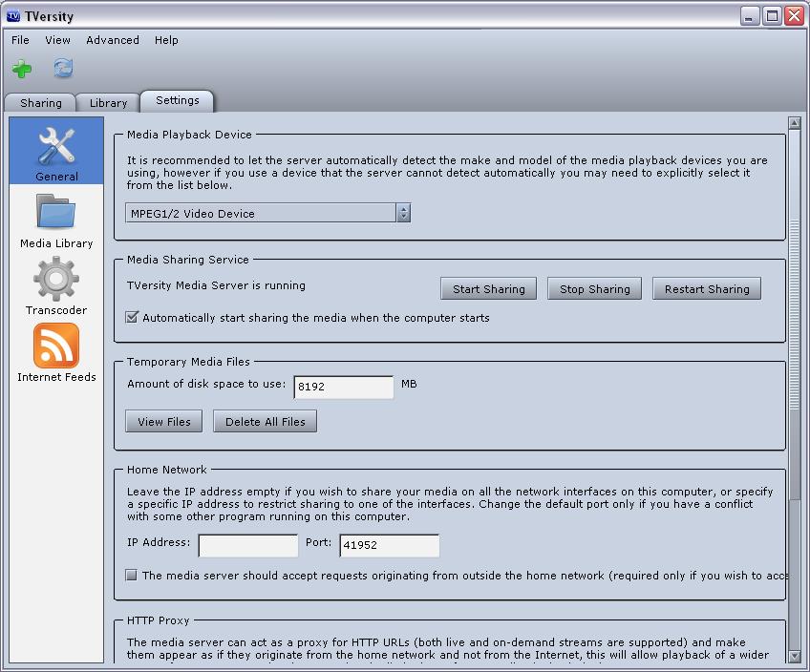
Task: Open the MPEG1/2 Video Device dropdown
Action: coord(267,213)
